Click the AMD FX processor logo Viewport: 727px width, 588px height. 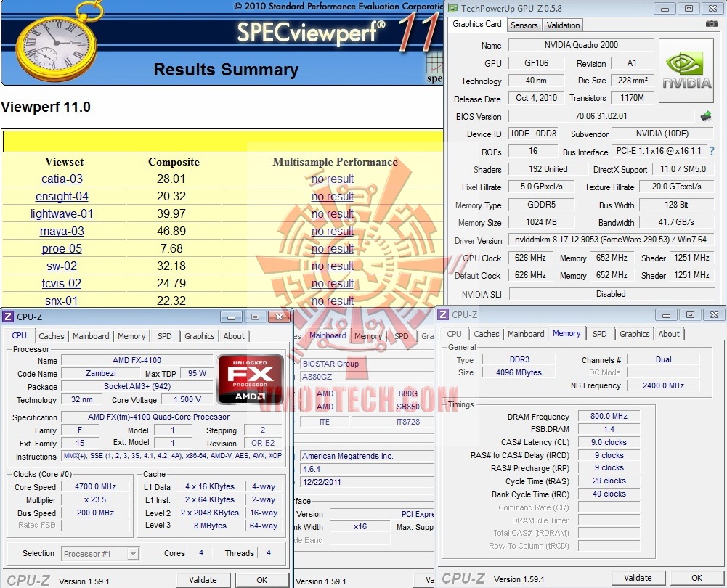251,380
